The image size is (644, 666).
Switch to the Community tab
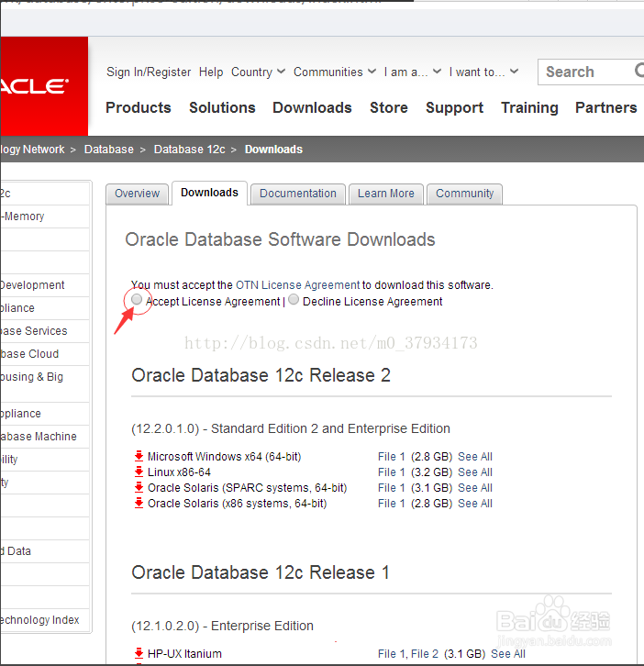465,194
